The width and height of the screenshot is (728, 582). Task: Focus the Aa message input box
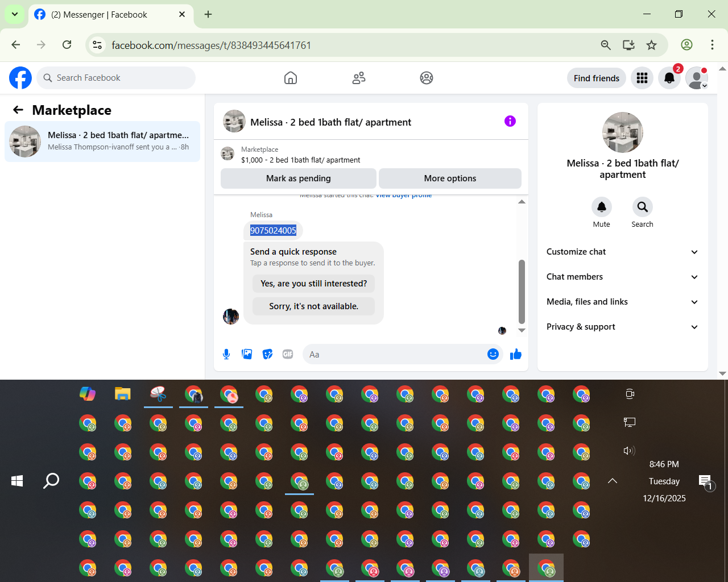[x=395, y=354]
